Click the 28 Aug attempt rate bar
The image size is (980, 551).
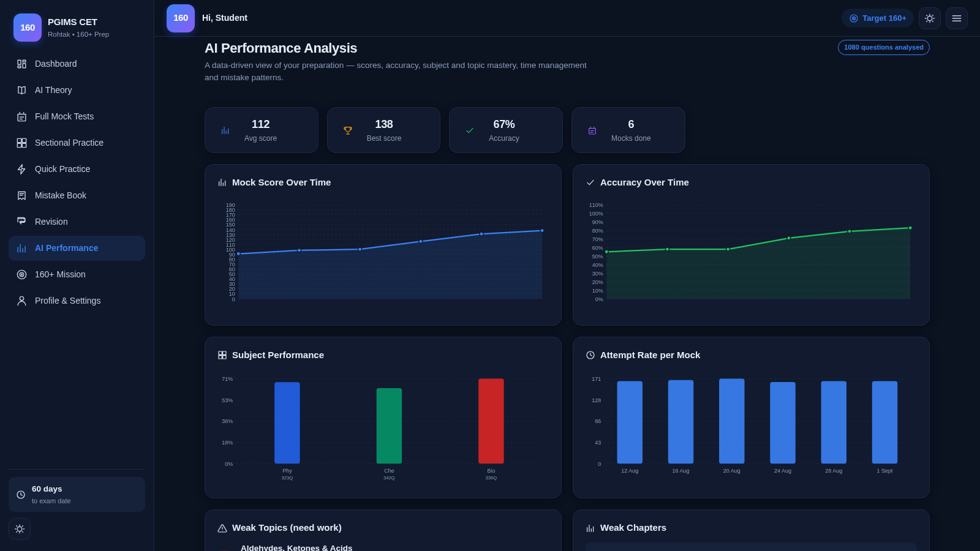834,422
